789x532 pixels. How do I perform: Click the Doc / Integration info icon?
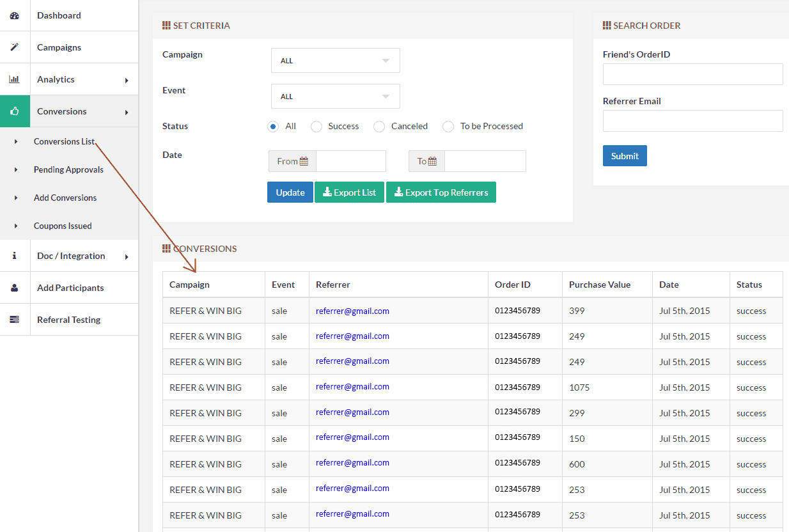(15, 256)
